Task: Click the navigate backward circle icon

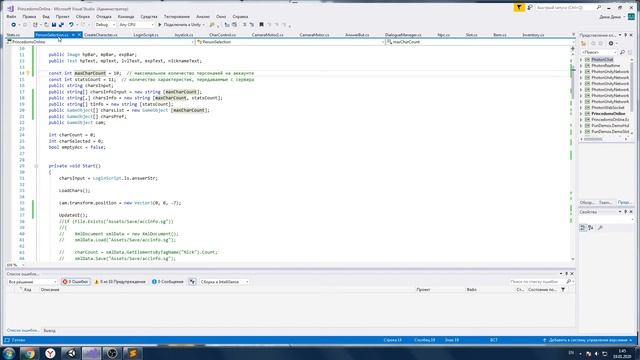Action: [x=13, y=25]
